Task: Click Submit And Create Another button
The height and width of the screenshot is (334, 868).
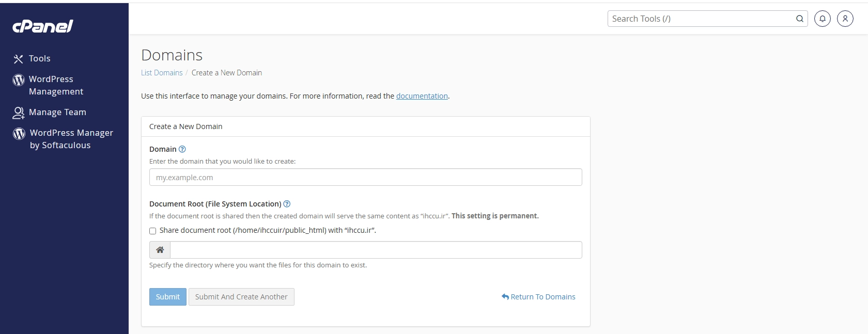Action: click(x=241, y=297)
